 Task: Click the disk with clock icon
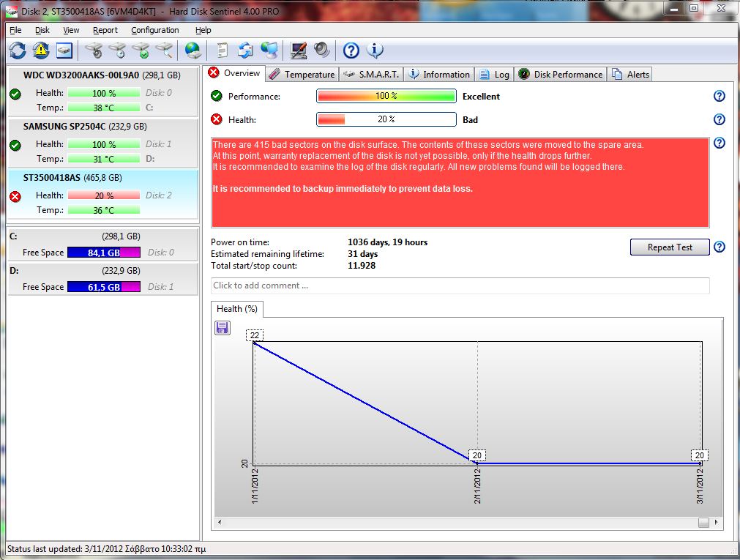pos(118,50)
